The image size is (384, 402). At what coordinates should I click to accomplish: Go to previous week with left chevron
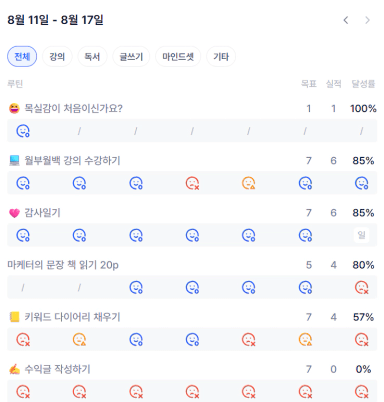pyautogui.click(x=346, y=20)
